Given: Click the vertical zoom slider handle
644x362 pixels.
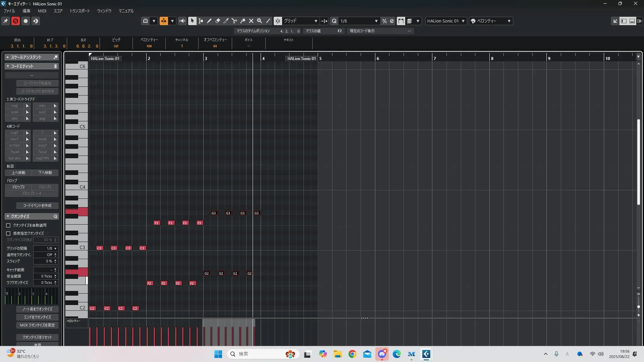Looking at the screenshot, I should point(638,307).
